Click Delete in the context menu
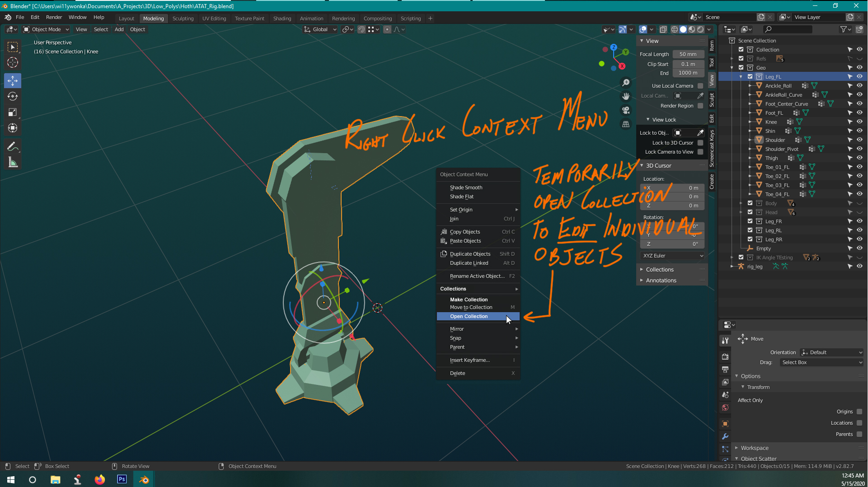Screen dimensions: 868x487 pos(478,373)
